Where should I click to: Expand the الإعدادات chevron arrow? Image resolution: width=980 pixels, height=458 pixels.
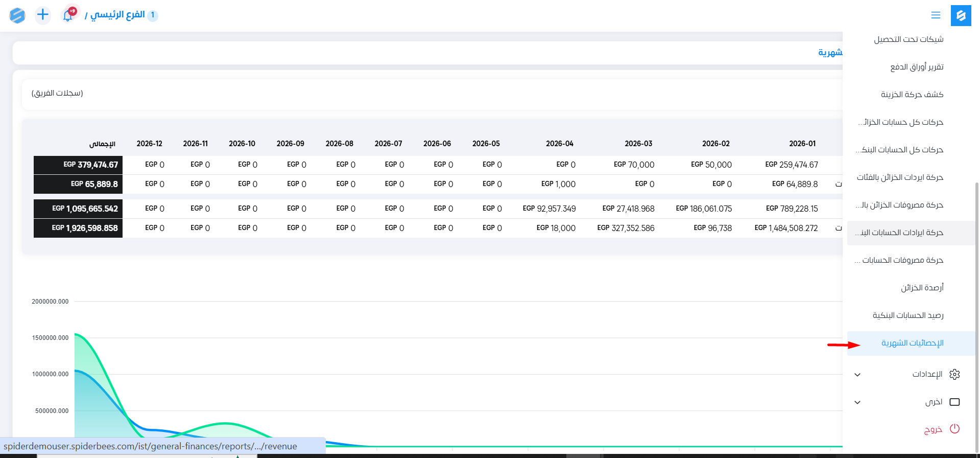[857, 375]
